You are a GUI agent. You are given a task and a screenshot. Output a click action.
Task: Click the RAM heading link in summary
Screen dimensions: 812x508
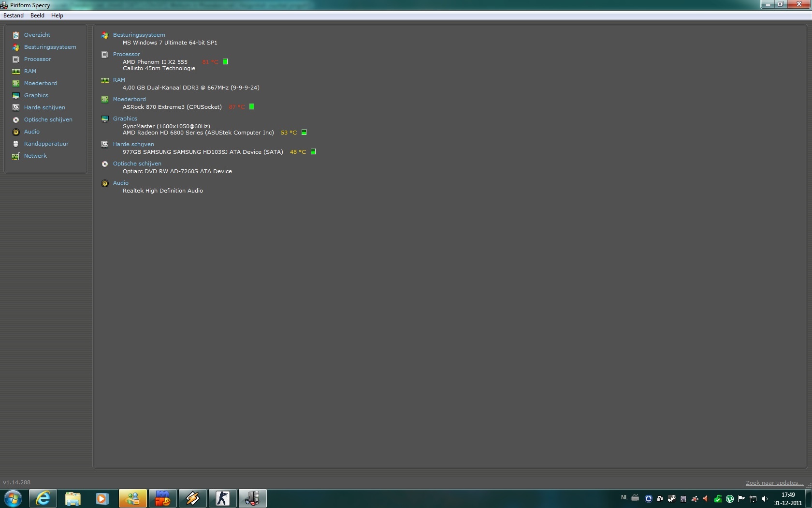pyautogui.click(x=119, y=80)
